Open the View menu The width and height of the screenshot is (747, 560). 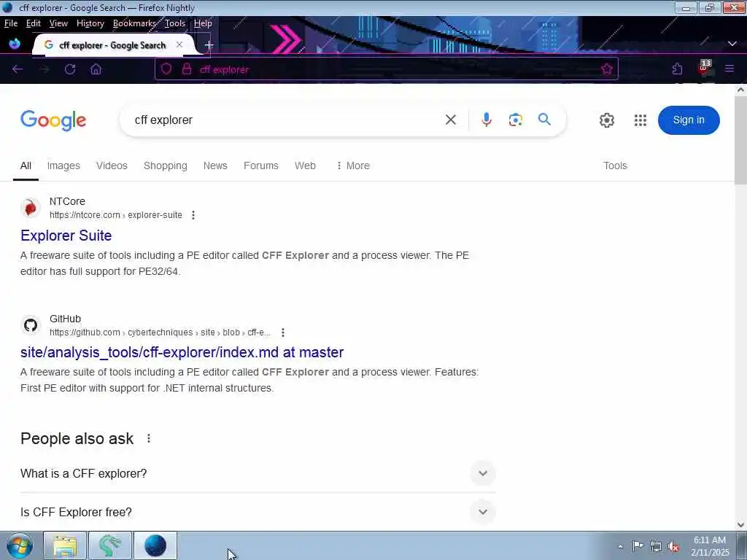click(x=58, y=23)
